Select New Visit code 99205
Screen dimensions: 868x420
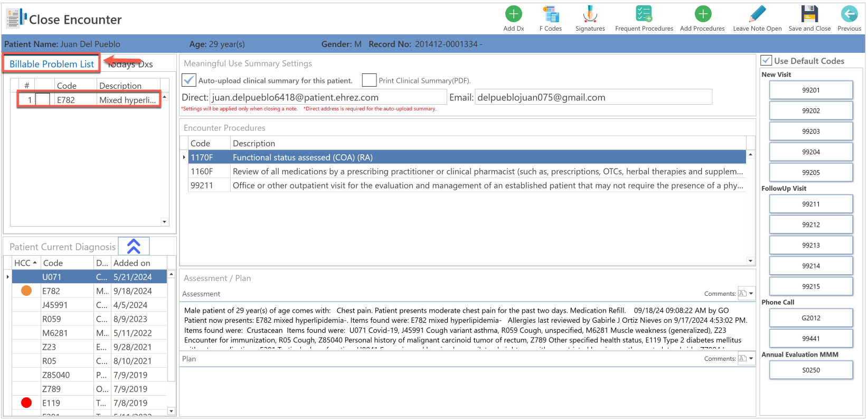(x=810, y=172)
